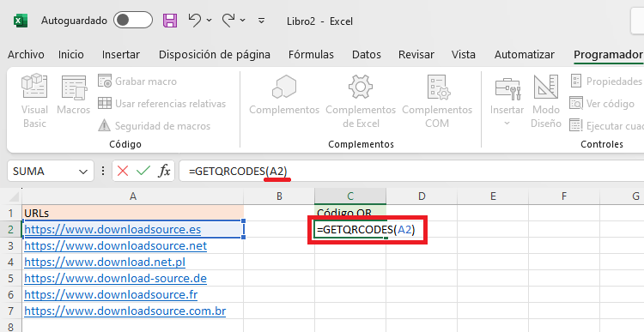This screenshot has width=644, height=332.
Task: Toggle Usar referencias relativas
Action: [161, 104]
